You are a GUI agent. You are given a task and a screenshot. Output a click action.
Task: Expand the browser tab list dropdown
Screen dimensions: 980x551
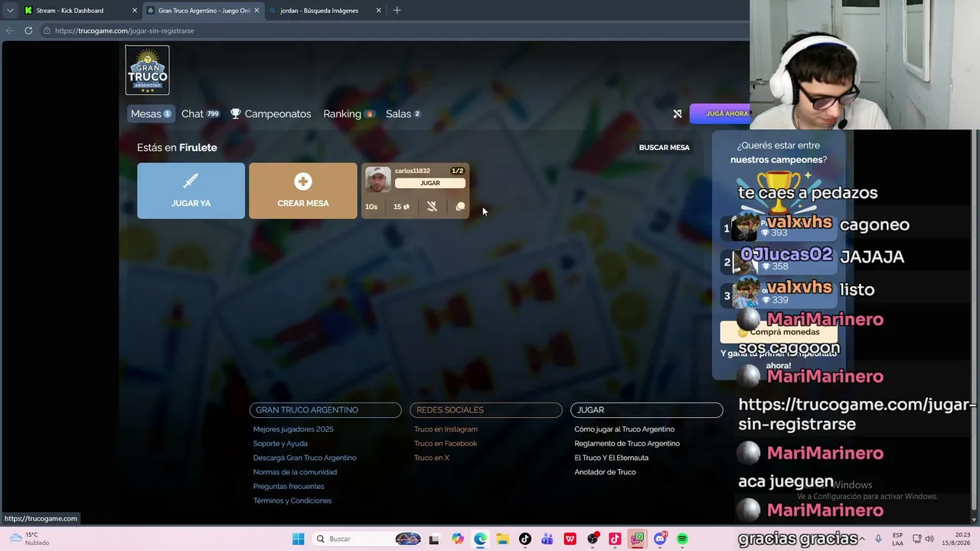(10, 11)
